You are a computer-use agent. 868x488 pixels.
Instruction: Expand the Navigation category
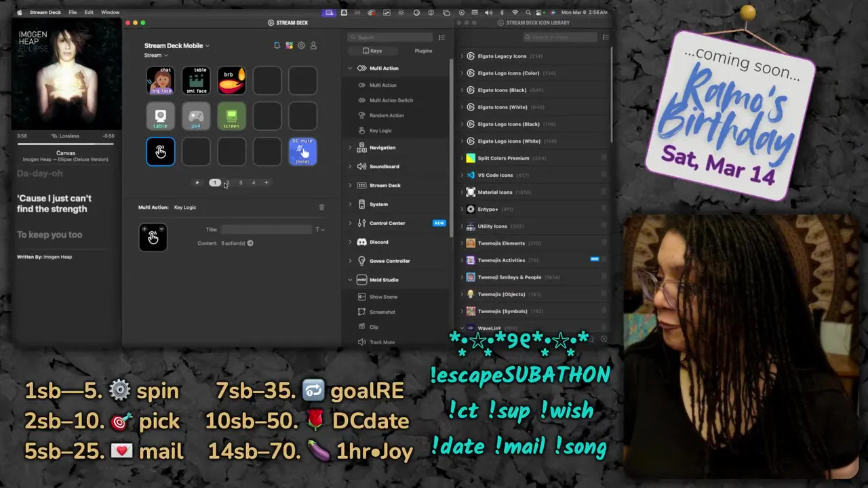(351, 148)
